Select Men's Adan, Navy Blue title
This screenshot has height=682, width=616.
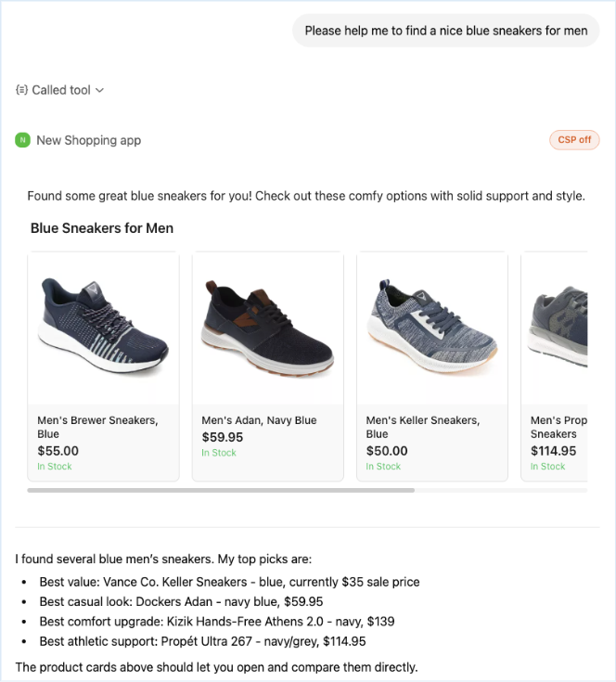pos(259,420)
